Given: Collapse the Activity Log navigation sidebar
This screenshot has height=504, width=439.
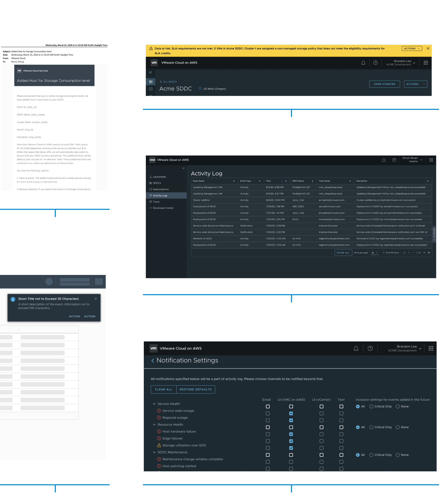Looking at the screenshot, I should (x=183, y=168).
